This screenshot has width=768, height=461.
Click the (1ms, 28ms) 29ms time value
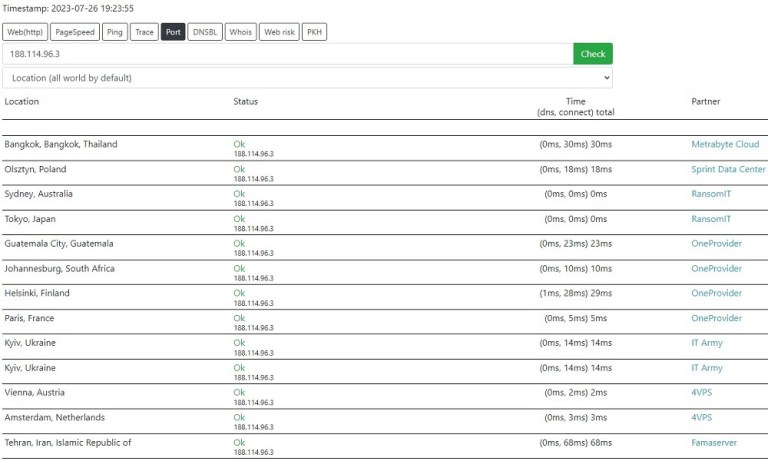576,293
